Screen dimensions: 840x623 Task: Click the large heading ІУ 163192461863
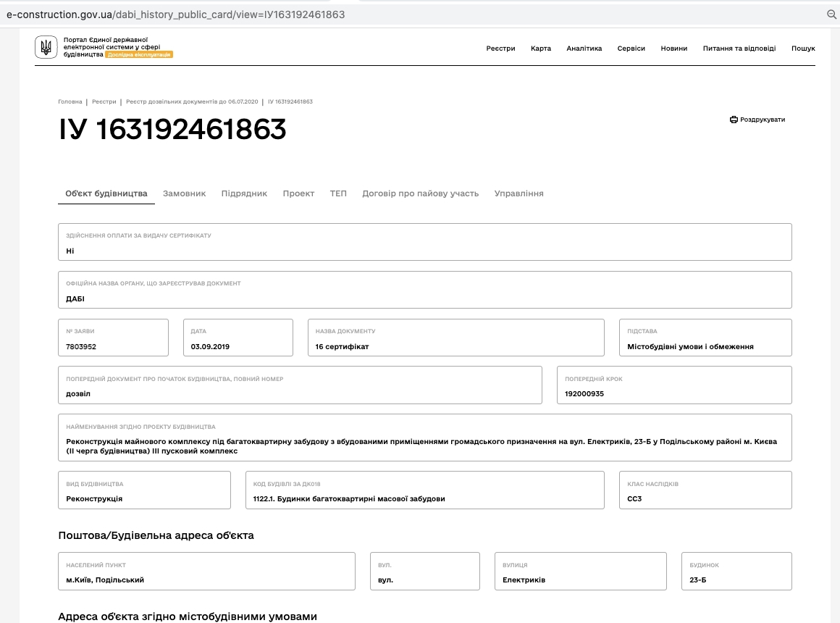pyautogui.click(x=172, y=129)
